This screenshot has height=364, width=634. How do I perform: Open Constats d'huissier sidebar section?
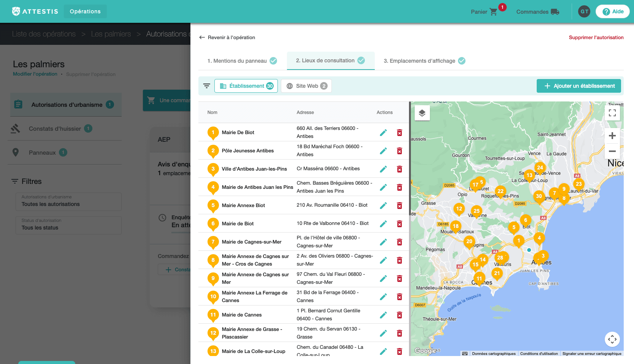[x=65, y=128]
